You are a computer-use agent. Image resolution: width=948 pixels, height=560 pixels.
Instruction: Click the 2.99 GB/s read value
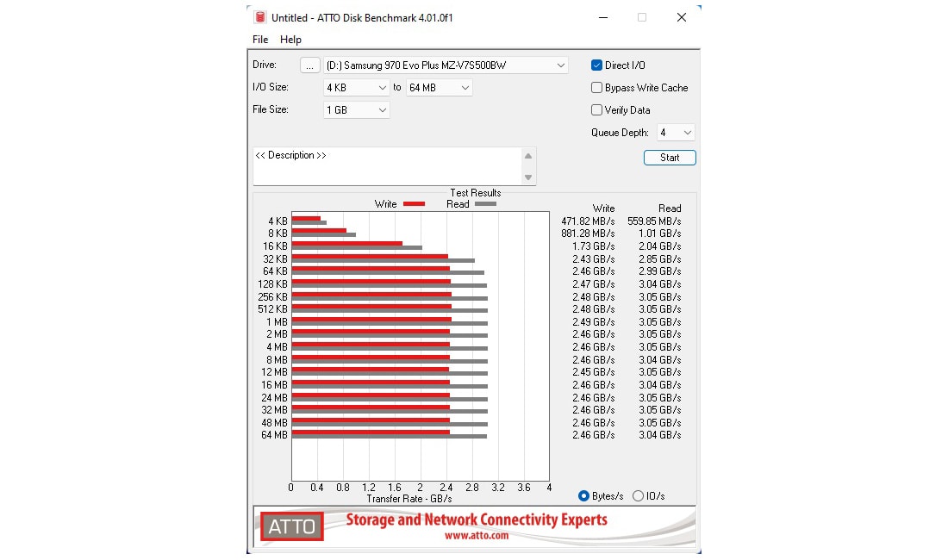[x=659, y=271]
